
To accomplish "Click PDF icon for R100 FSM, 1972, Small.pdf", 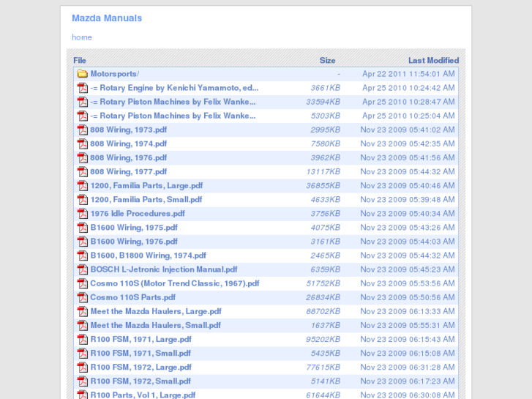I will [82, 381].
